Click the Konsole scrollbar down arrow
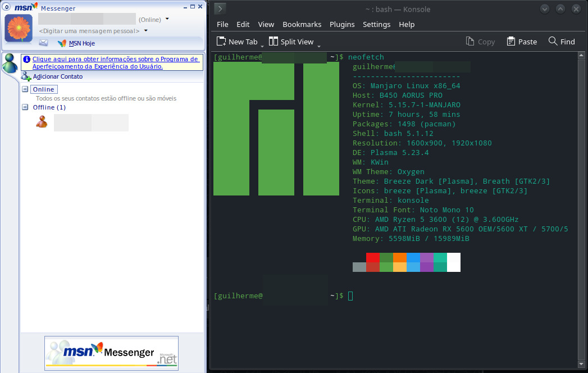The image size is (588, 373). [x=581, y=363]
